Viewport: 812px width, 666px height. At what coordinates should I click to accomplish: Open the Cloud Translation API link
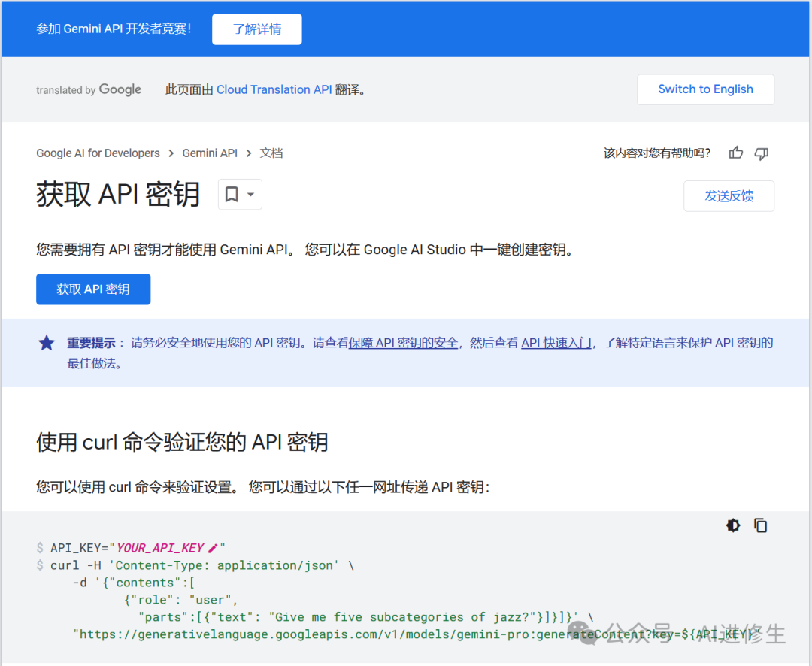[x=274, y=89]
